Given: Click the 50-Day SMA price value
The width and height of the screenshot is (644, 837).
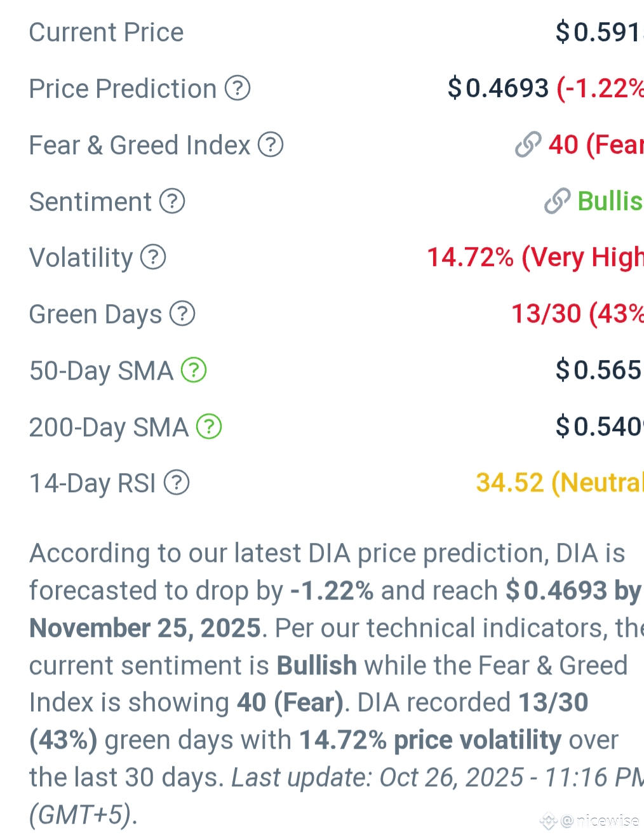Looking at the screenshot, I should [598, 370].
